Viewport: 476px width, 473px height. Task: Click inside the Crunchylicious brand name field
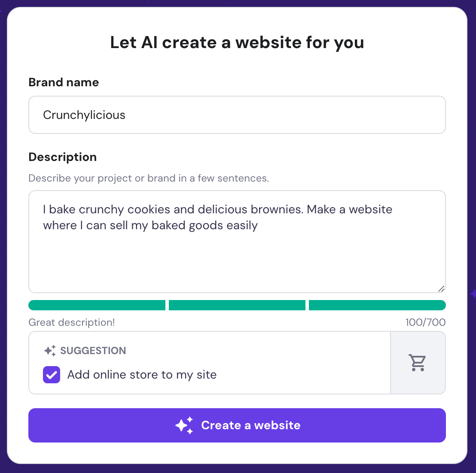click(237, 115)
